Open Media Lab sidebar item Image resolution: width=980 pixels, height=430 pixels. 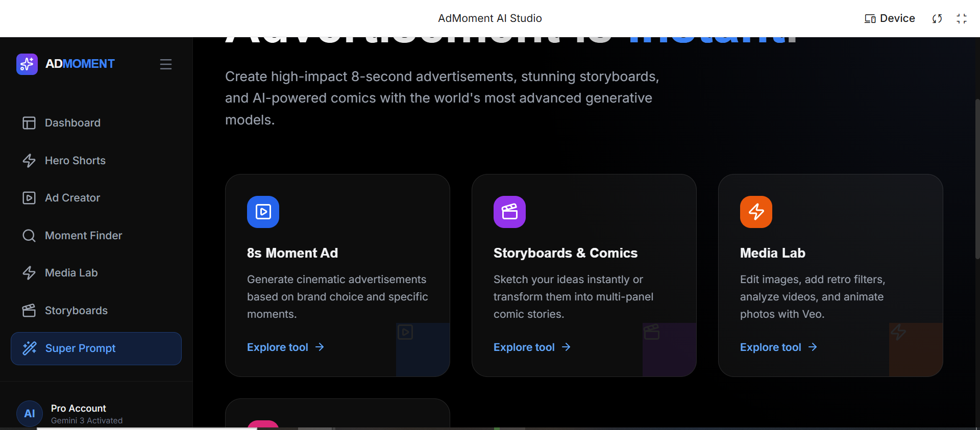tap(96, 273)
